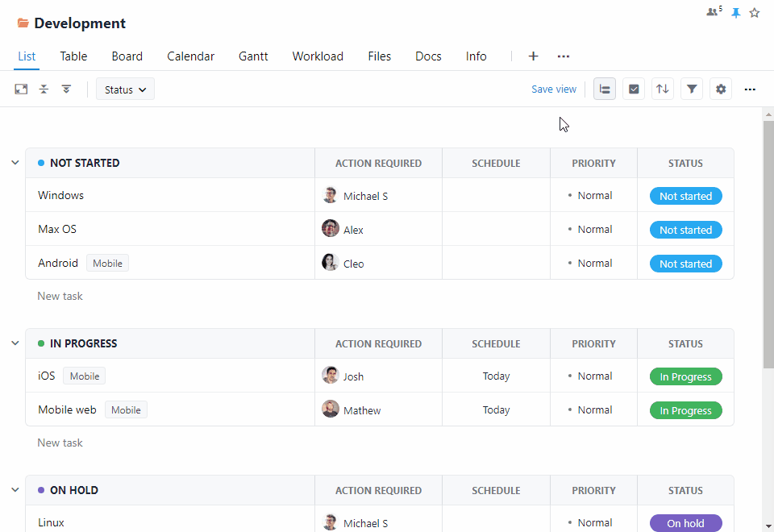This screenshot has height=532, width=774.
Task: Click the Development project title
Action: point(80,23)
